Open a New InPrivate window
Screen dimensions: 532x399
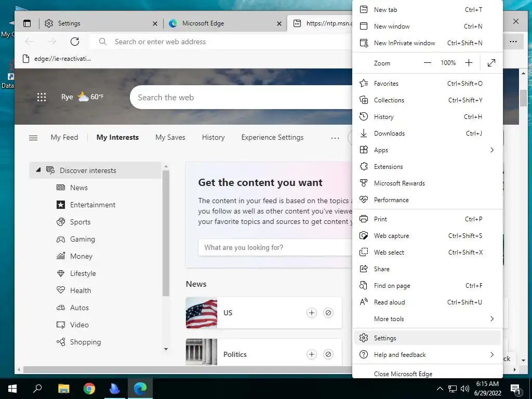coord(428,43)
